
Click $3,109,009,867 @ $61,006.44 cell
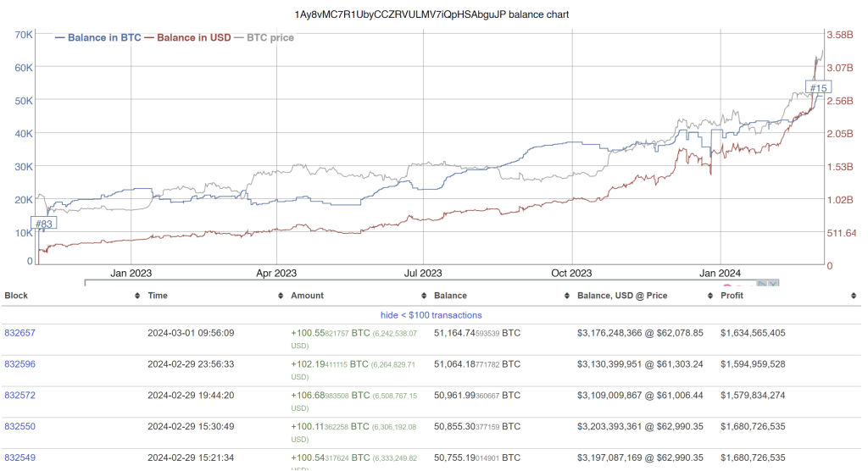(x=641, y=395)
